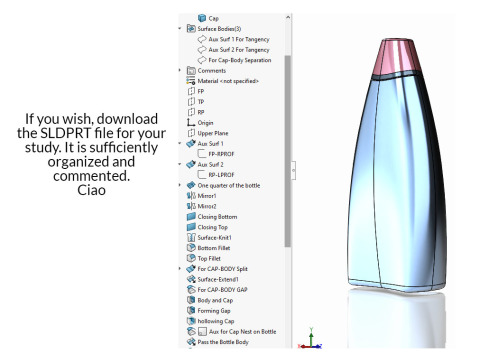
Task: Click the Closing Top surface icon
Action: [191, 227]
